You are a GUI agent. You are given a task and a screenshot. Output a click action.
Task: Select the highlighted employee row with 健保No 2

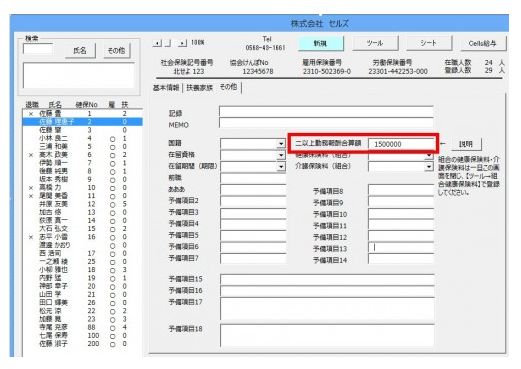click(83, 122)
